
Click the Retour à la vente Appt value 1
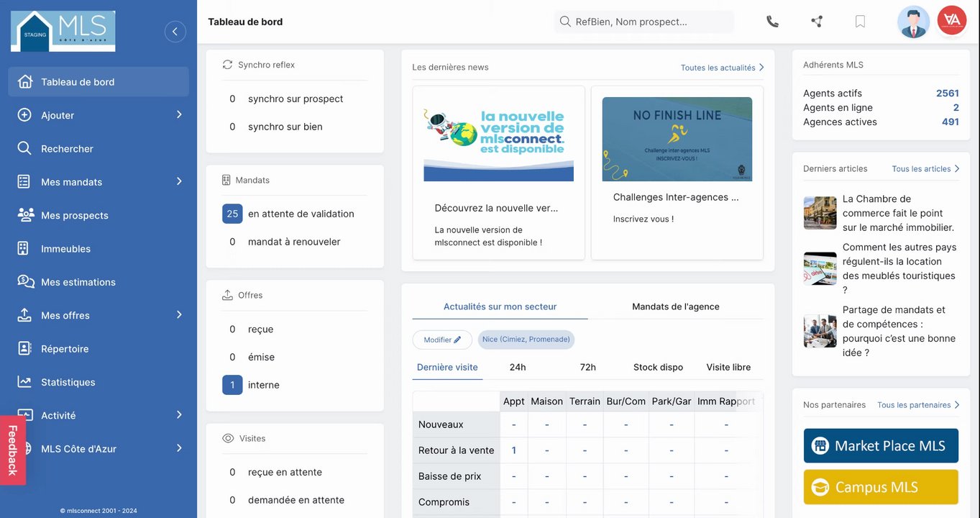[x=514, y=450]
